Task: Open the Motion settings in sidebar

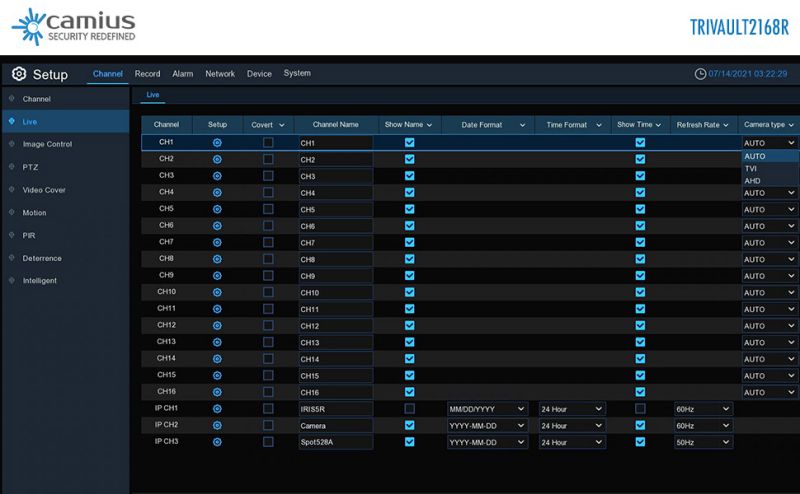Action: point(35,213)
